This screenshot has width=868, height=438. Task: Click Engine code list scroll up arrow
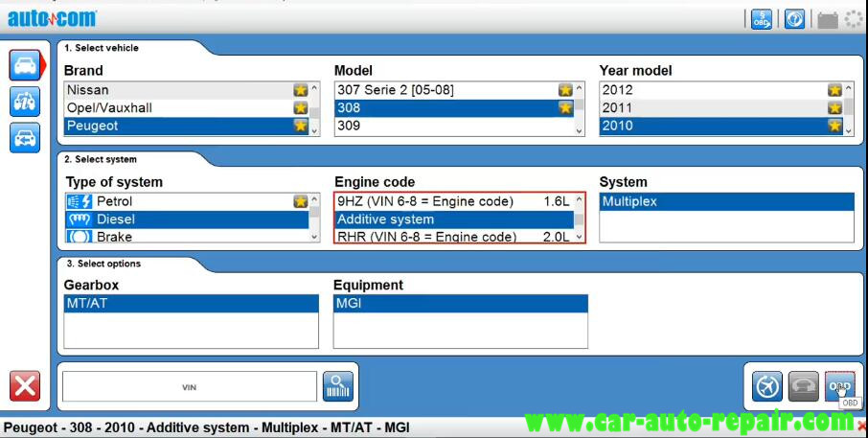[579, 198]
